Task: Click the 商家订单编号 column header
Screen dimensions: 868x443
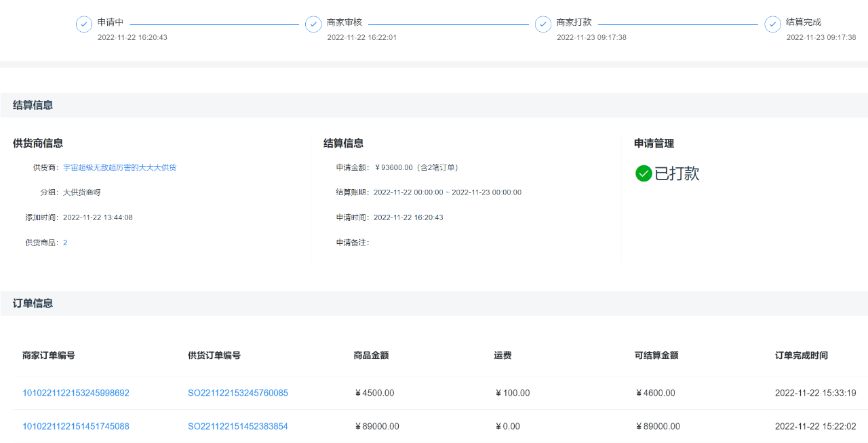Action: [x=48, y=356]
